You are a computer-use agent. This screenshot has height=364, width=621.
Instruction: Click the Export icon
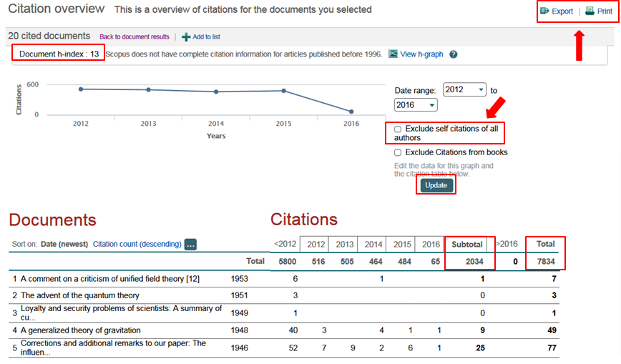click(544, 11)
